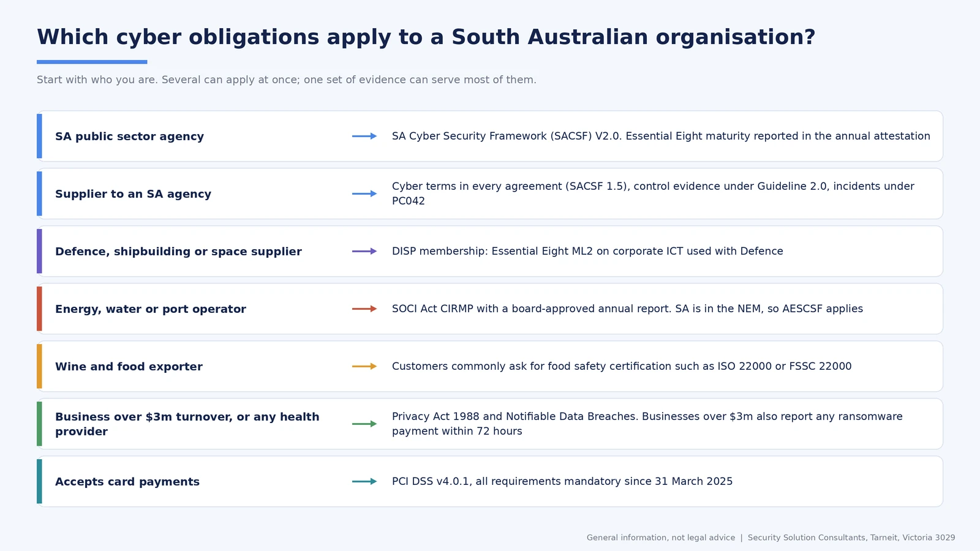980x551 pixels.
Task: Click the purple arrow in the Defence supplier row
Action: point(364,251)
